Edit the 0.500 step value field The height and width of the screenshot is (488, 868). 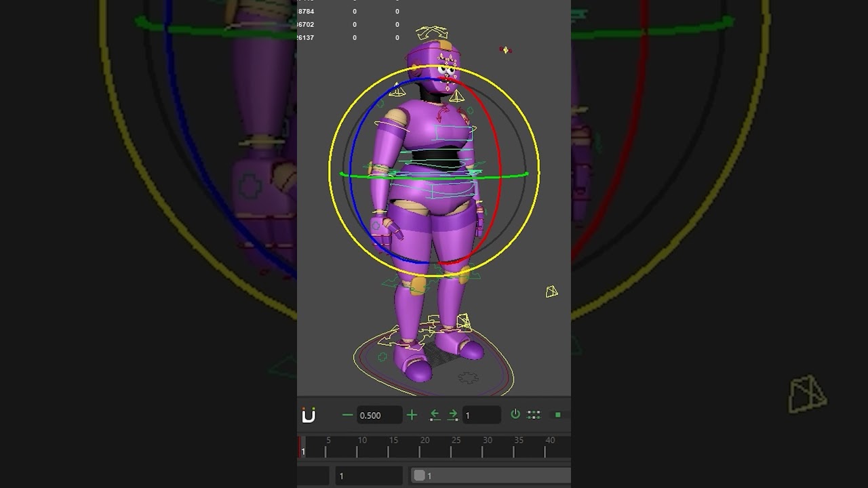coord(380,415)
